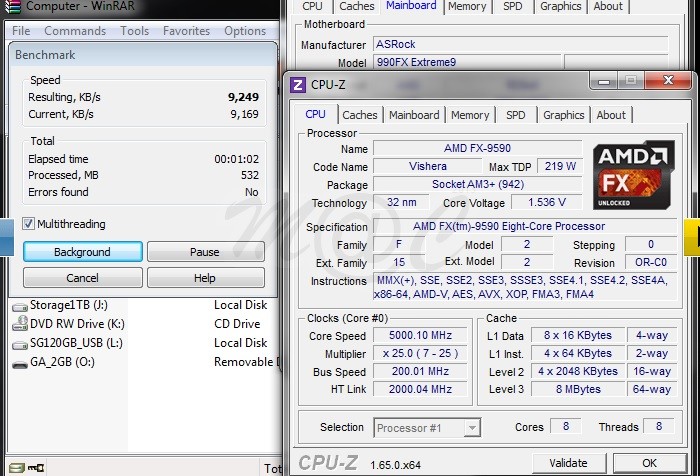Toggle the Multithreading checkbox

[29, 224]
